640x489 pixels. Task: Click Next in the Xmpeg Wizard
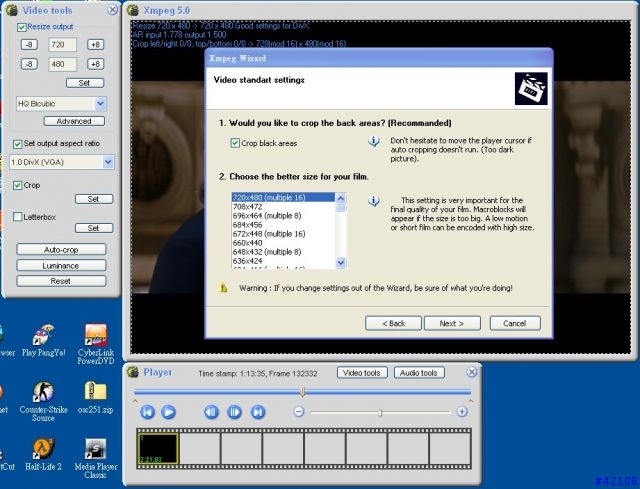point(452,323)
